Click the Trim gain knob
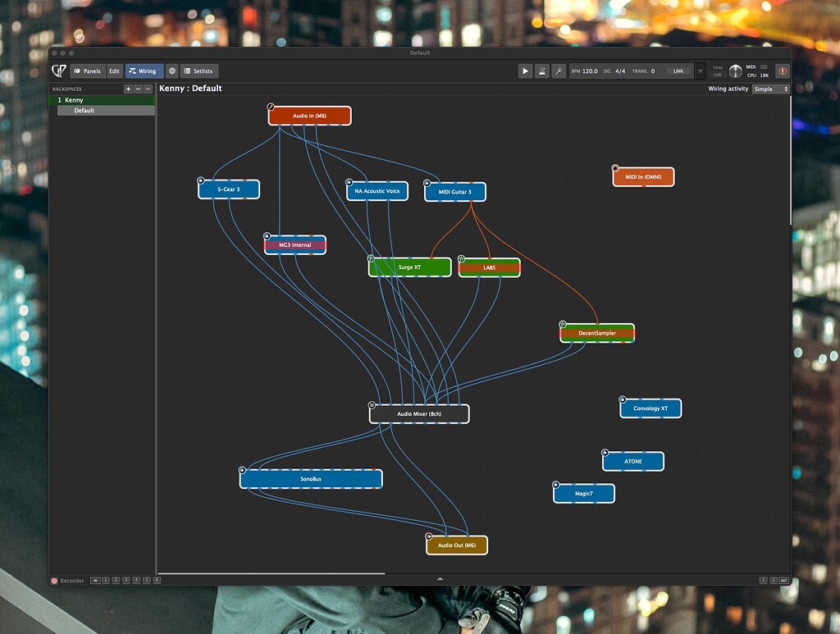Viewport: 840px width, 634px height. (x=735, y=71)
